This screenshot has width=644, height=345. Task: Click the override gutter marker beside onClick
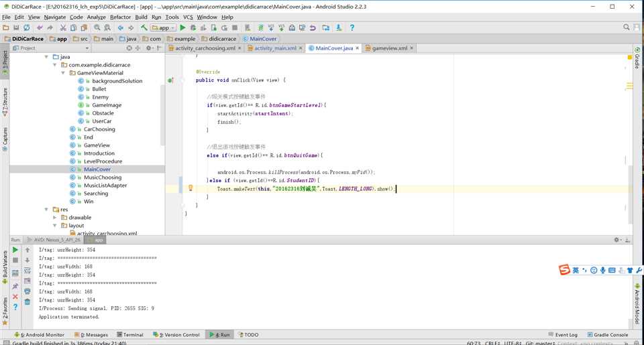pyautogui.click(x=170, y=80)
